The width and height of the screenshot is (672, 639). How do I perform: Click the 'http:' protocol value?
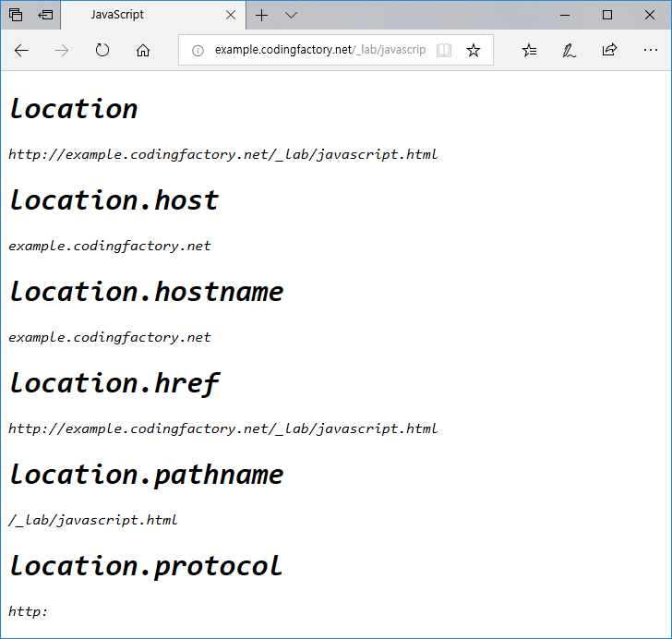pyautogui.click(x=28, y=611)
